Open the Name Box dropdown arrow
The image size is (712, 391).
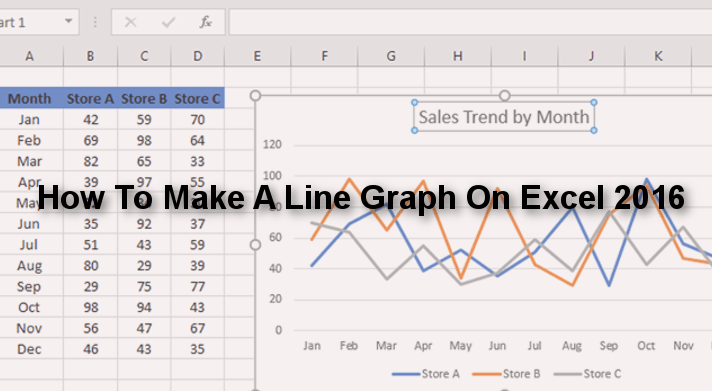pyautogui.click(x=69, y=21)
